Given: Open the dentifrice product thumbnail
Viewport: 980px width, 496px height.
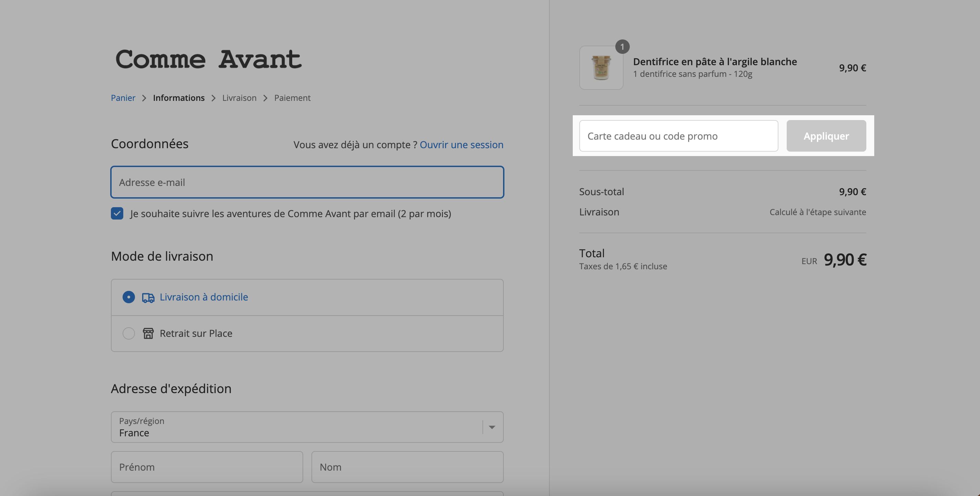Looking at the screenshot, I should (601, 68).
